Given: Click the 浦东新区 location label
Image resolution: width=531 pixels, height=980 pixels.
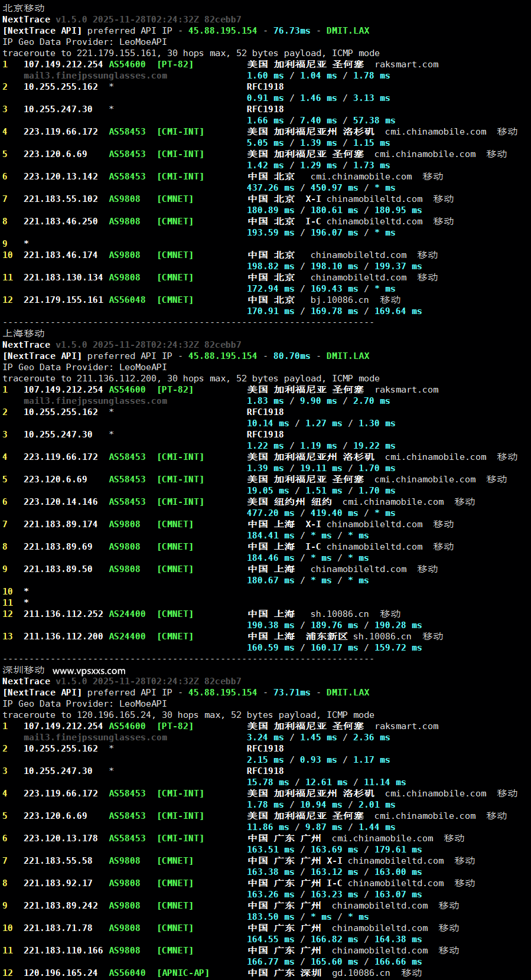Looking at the screenshot, I should tap(327, 636).
